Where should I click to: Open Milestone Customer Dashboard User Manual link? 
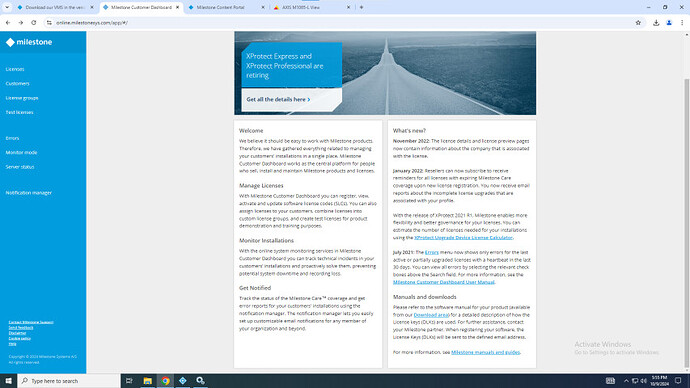tap(444, 282)
